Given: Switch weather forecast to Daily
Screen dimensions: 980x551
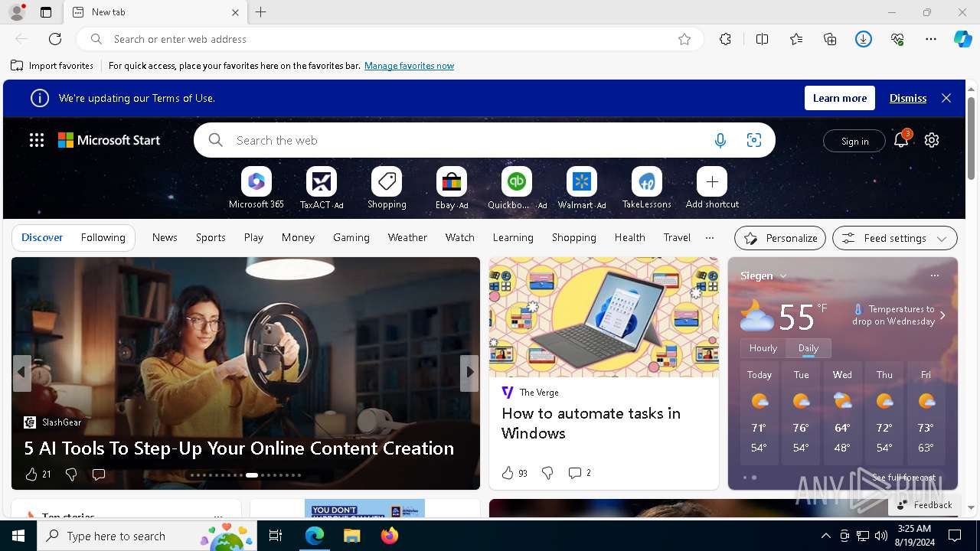Looking at the screenshot, I should click(x=808, y=347).
